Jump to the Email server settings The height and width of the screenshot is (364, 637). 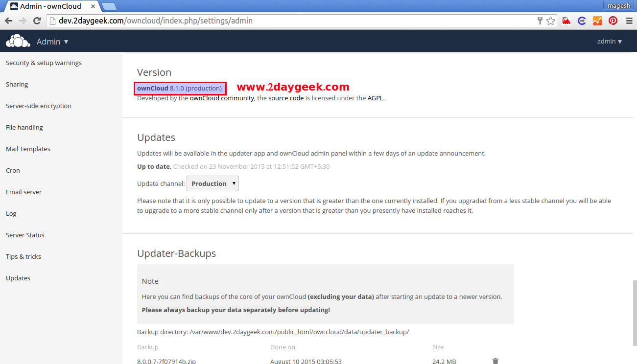[24, 192]
